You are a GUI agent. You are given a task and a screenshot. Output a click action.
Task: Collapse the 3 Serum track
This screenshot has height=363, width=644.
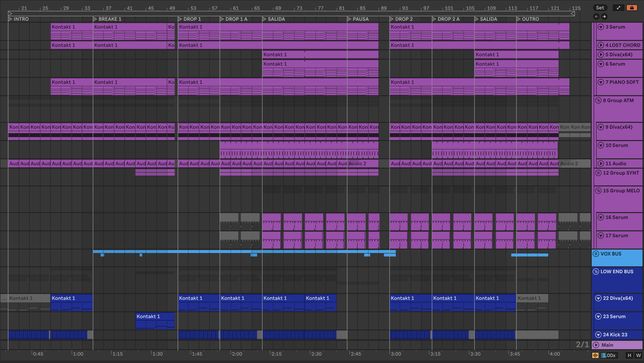pyautogui.click(x=601, y=27)
